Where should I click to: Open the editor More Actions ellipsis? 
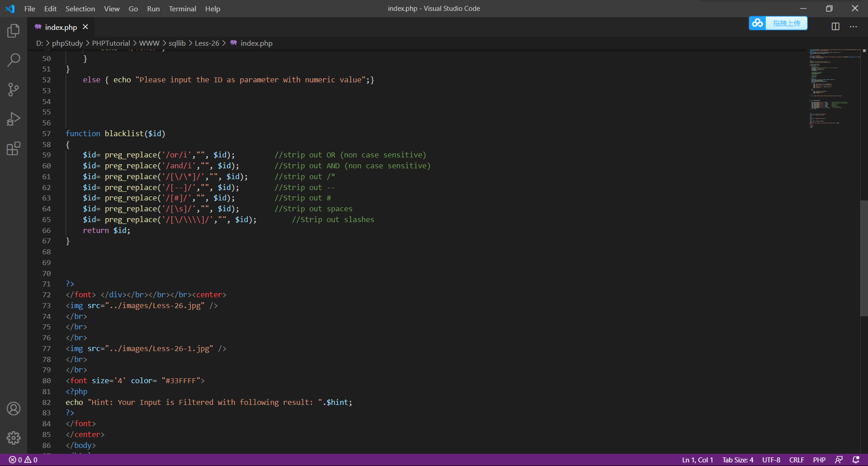click(x=853, y=27)
